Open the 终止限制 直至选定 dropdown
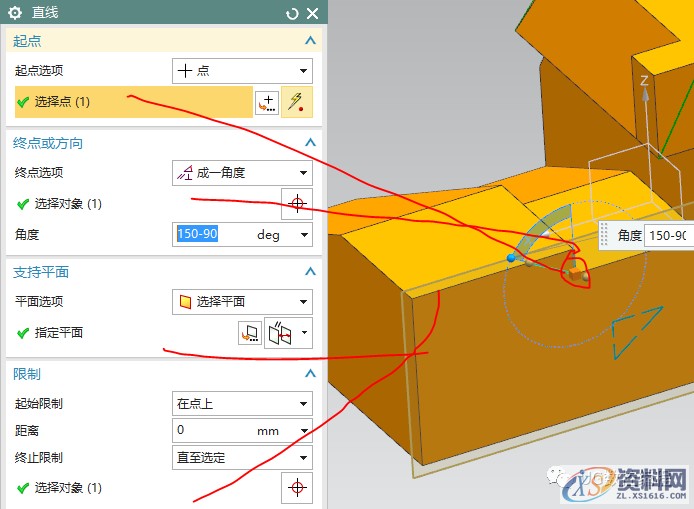This screenshot has width=694, height=509. (x=242, y=458)
